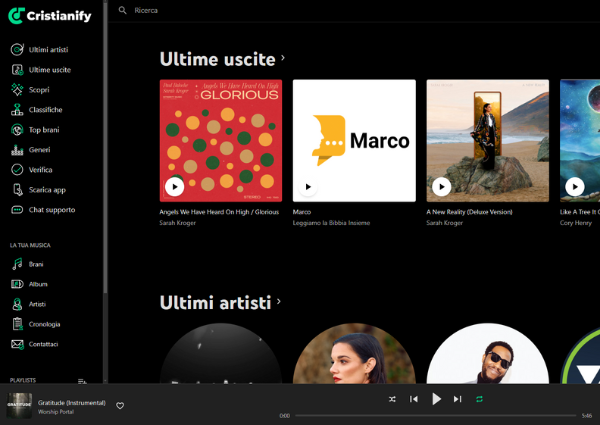Open the Classifiche charts page
Screen dimensions: 600x425
[x=46, y=109]
